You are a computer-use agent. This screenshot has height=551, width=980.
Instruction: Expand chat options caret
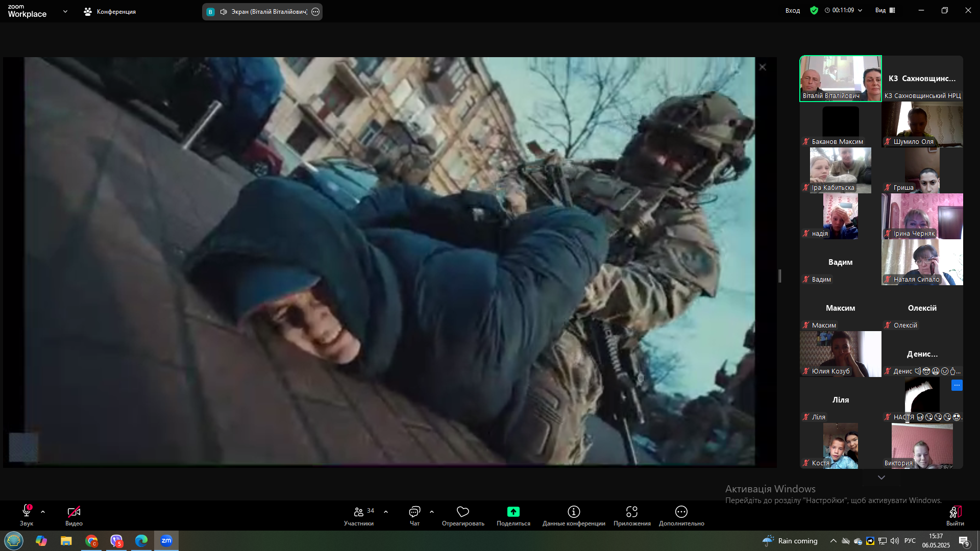click(x=432, y=512)
